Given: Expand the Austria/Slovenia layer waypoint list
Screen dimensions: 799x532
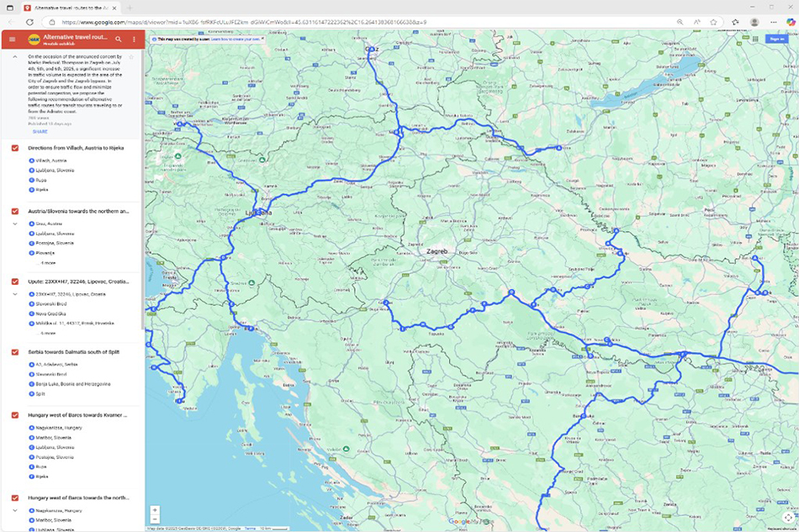Looking at the screenshot, I should (x=15, y=224).
